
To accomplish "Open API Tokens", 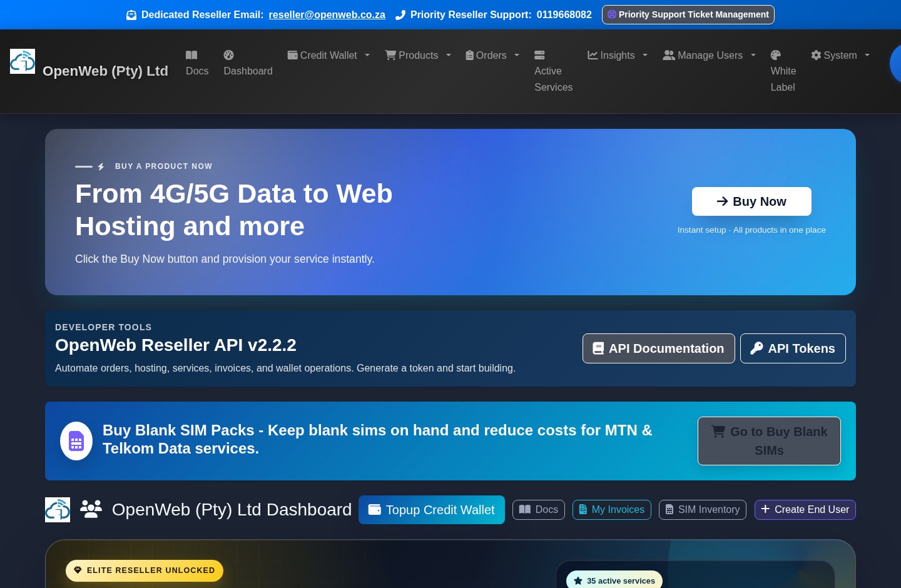I will pyautogui.click(x=793, y=348).
